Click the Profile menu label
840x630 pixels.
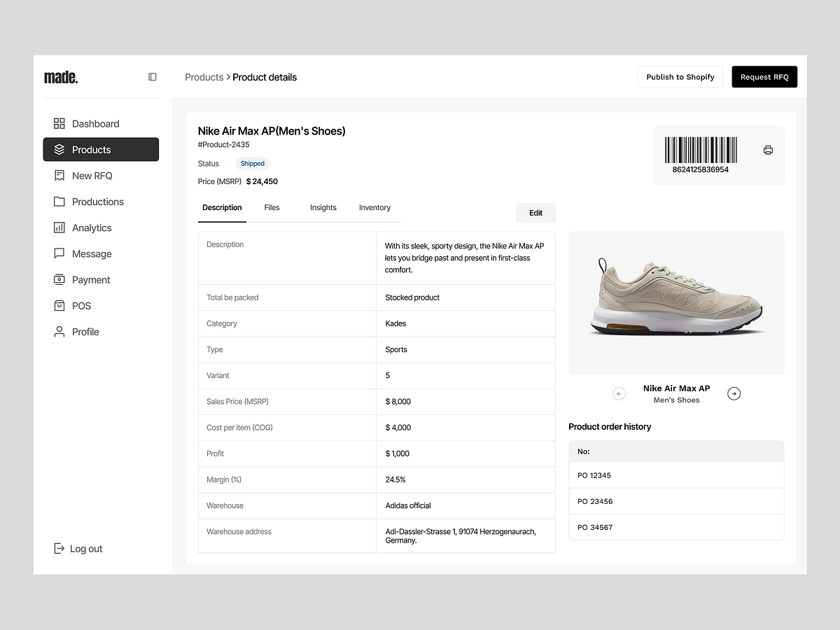(85, 332)
